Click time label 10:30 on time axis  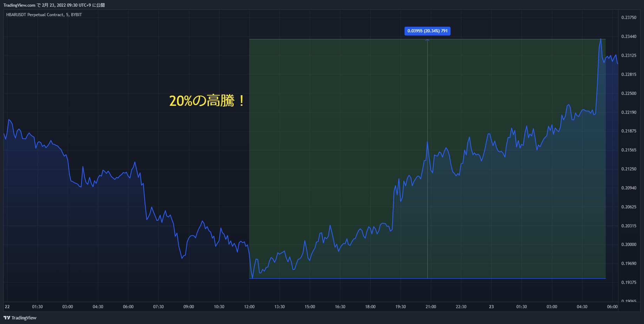[x=219, y=307]
